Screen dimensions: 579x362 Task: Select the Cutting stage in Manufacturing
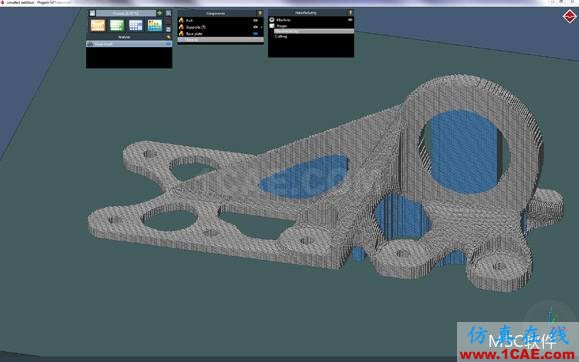[281, 36]
